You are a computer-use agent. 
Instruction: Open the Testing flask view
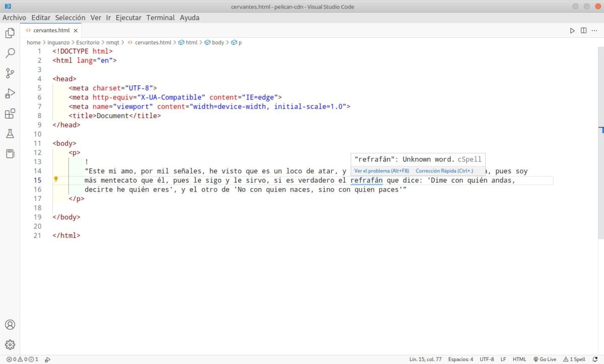[x=10, y=134]
